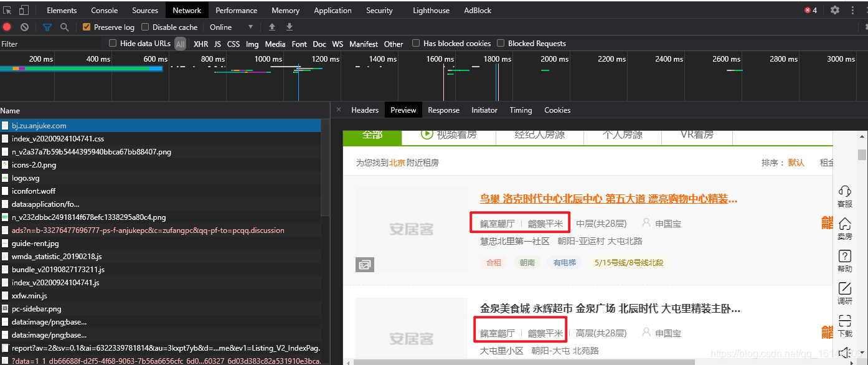Viewport: 868px width, 365px height.
Task: Click the download scan icon
Action: [x=845, y=321]
